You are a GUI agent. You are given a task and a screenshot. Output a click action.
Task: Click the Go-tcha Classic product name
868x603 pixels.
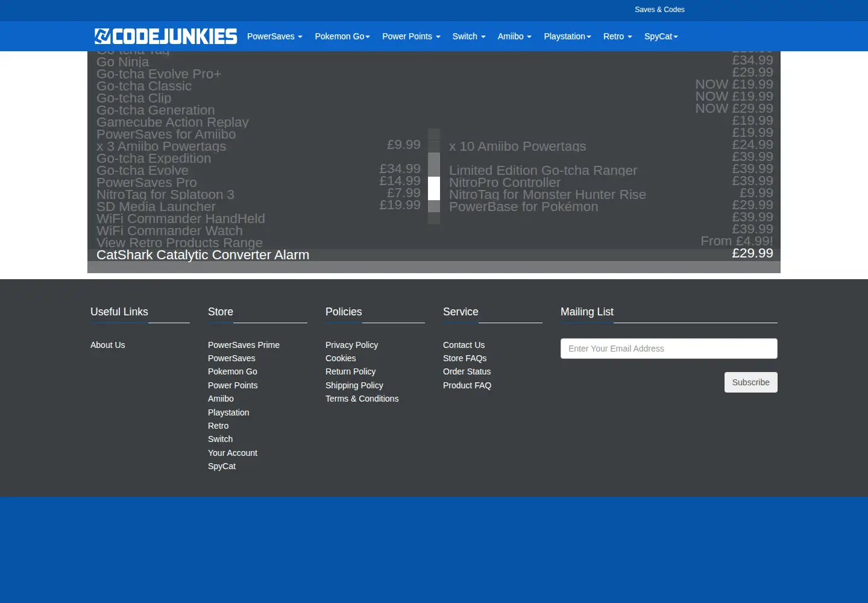tap(144, 86)
